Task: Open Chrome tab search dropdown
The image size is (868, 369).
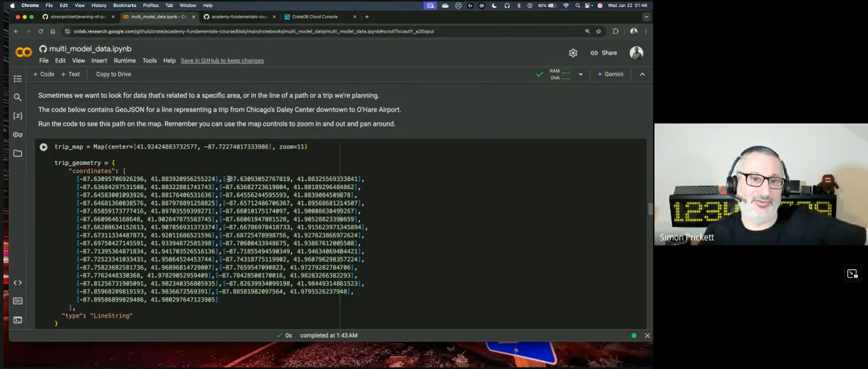Action: pos(646,17)
